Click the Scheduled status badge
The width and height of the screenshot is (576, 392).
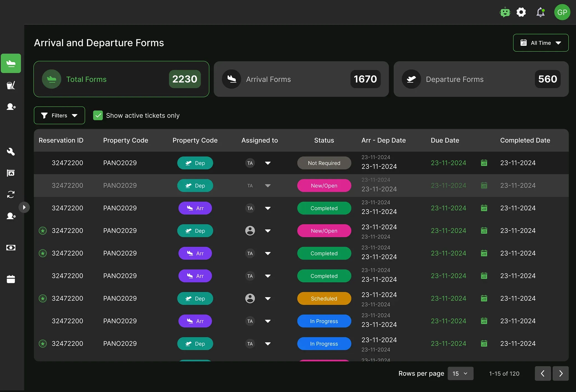click(x=324, y=298)
